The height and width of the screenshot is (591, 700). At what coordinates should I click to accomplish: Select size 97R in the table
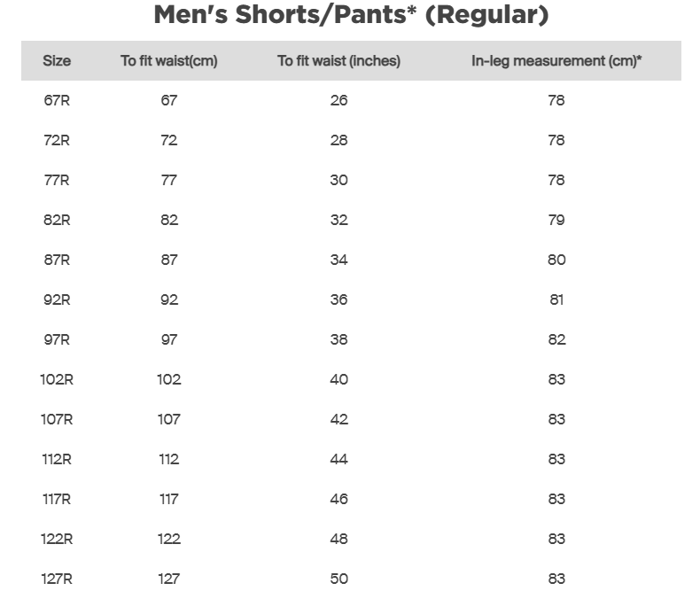(x=57, y=339)
